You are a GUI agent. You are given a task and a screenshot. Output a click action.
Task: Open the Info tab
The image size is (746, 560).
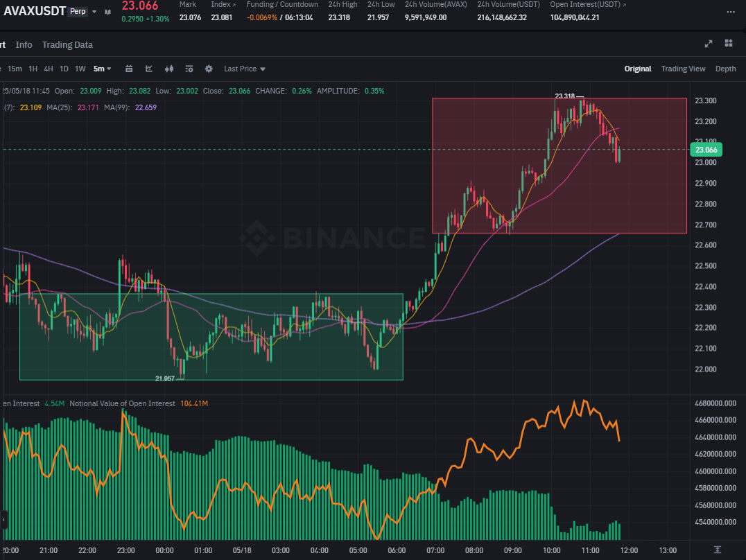pyautogui.click(x=24, y=45)
